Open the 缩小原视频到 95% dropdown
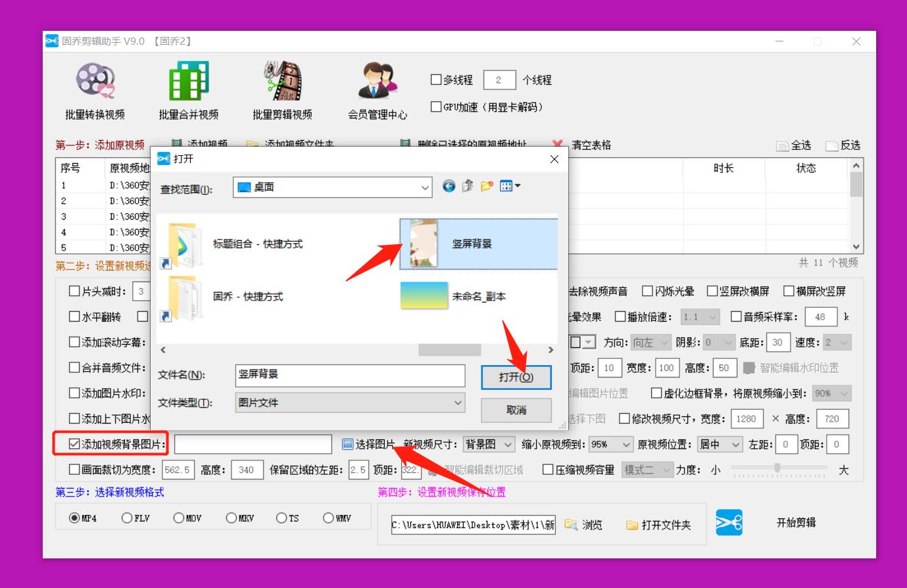This screenshot has width=907, height=588. (x=611, y=445)
